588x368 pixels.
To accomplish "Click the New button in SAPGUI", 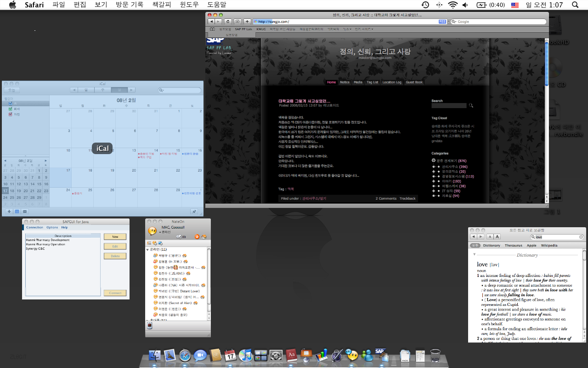I will pyautogui.click(x=115, y=236).
